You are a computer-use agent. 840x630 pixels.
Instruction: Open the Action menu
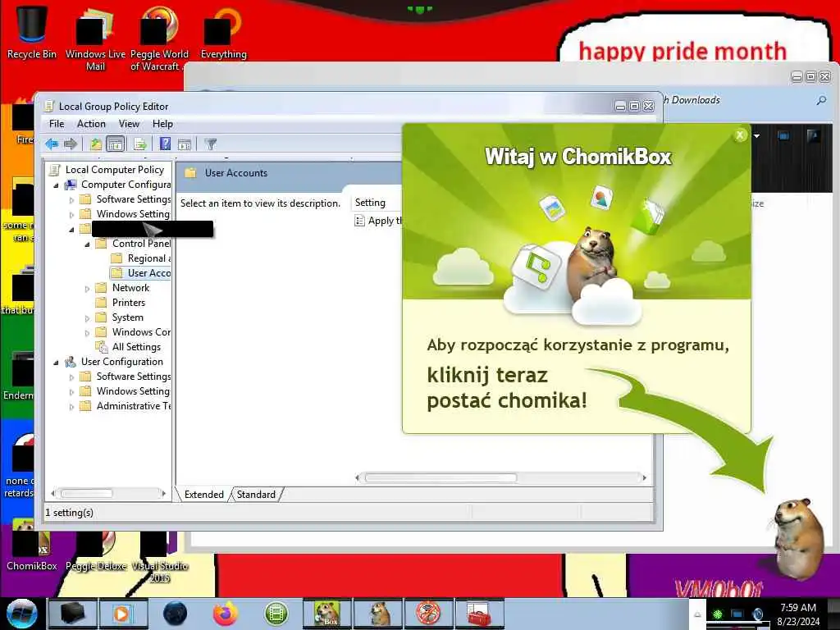click(91, 124)
